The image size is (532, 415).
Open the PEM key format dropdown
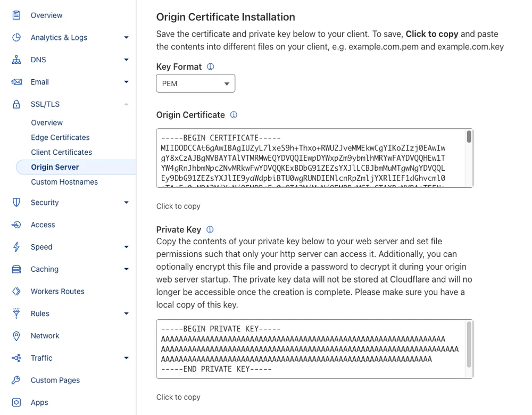(x=195, y=84)
